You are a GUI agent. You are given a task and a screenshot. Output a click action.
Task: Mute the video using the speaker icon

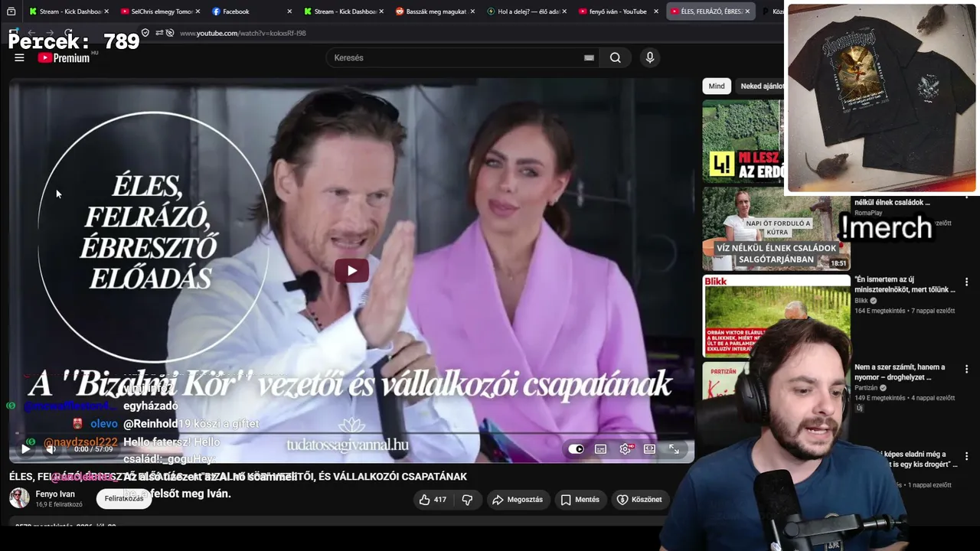coord(51,449)
